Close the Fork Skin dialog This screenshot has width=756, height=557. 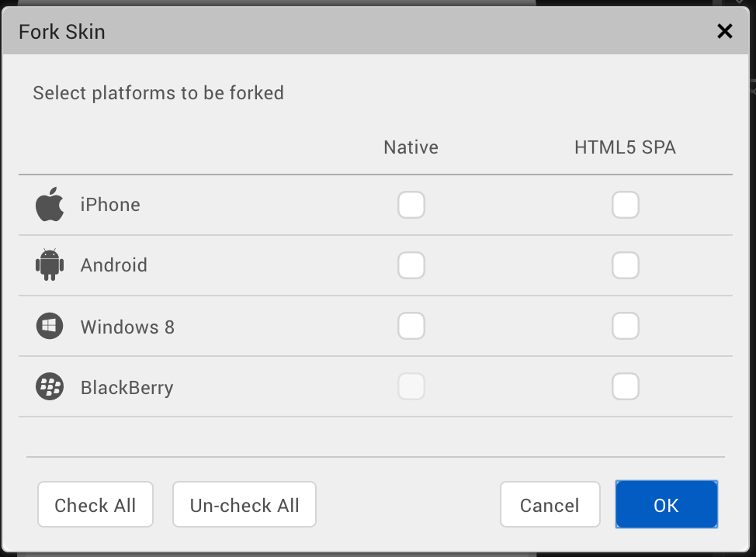click(724, 31)
